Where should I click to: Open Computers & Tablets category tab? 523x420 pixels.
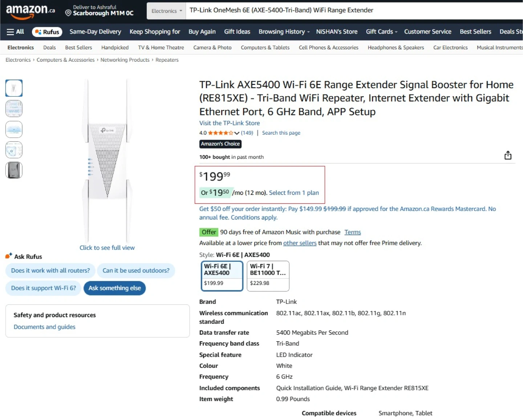tap(265, 48)
